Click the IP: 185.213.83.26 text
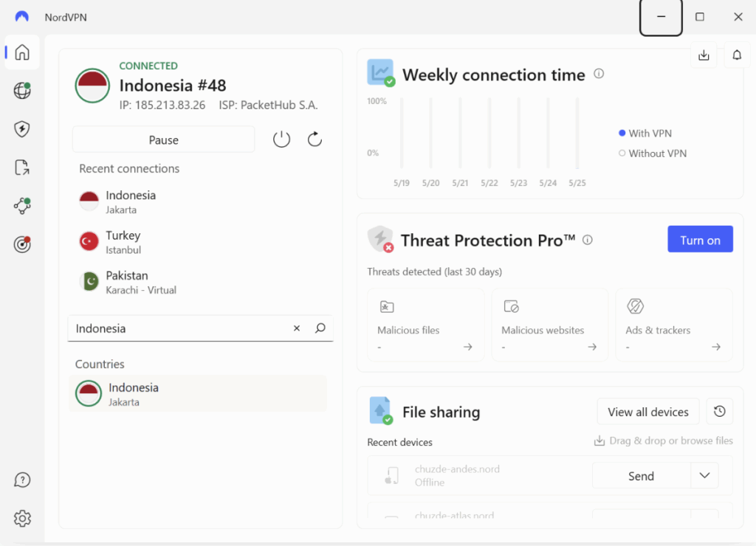Screen dimensions: 756x546 click(x=162, y=105)
